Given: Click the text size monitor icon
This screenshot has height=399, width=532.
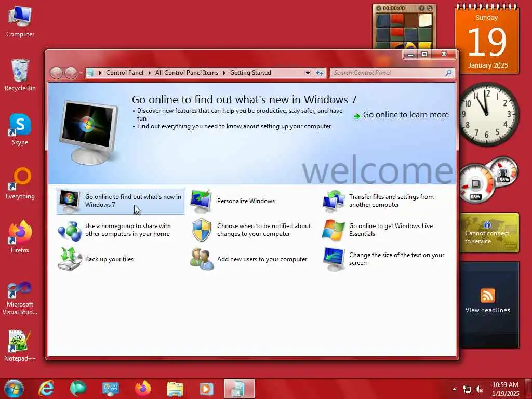Looking at the screenshot, I should tap(334, 259).
